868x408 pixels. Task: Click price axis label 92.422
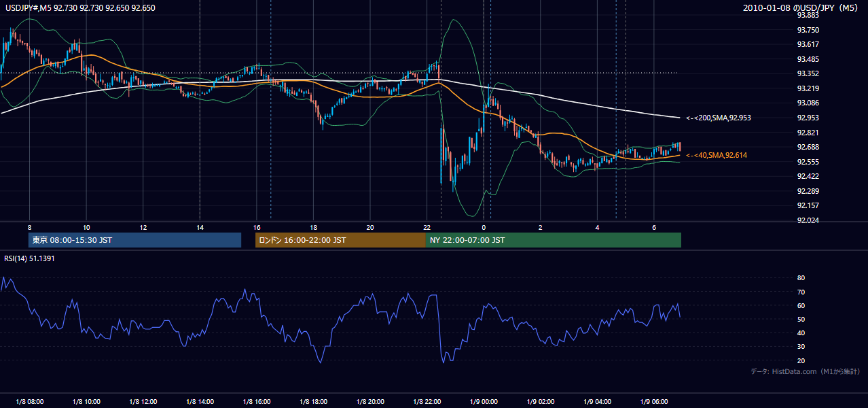click(807, 176)
